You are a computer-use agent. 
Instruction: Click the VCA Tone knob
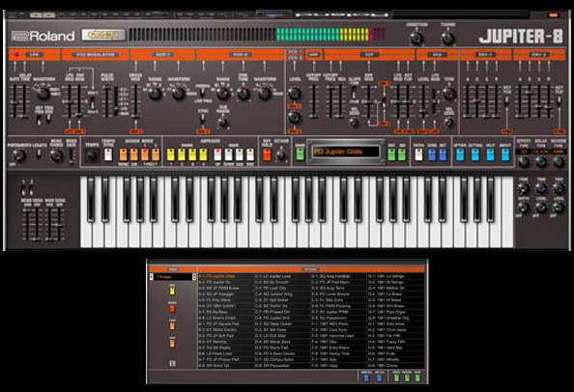point(449,94)
